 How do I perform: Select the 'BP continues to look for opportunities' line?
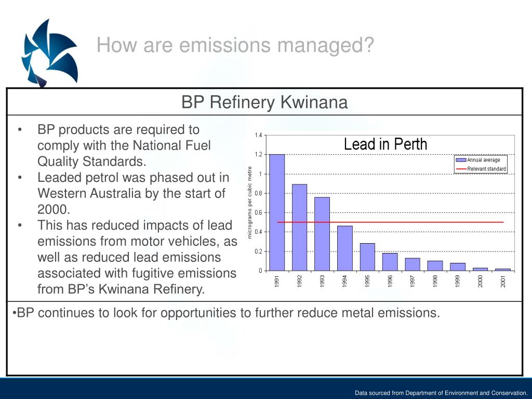point(227,313)
